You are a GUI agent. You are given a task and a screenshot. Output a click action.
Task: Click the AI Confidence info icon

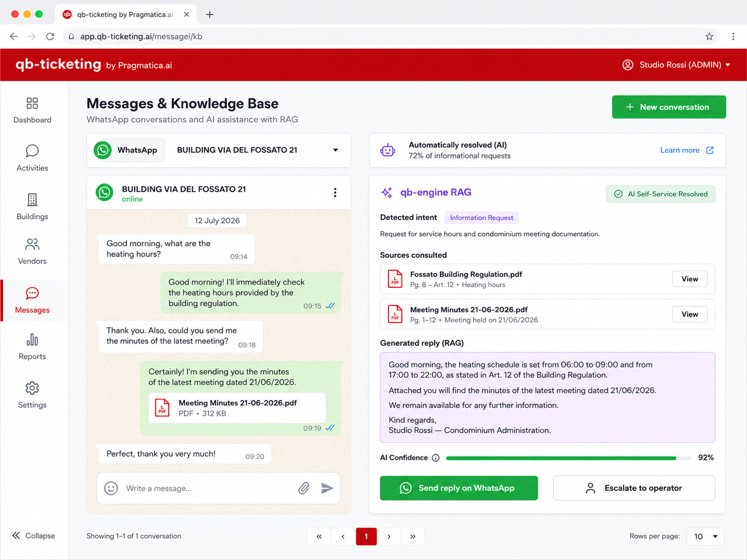(x=435, y=458)
